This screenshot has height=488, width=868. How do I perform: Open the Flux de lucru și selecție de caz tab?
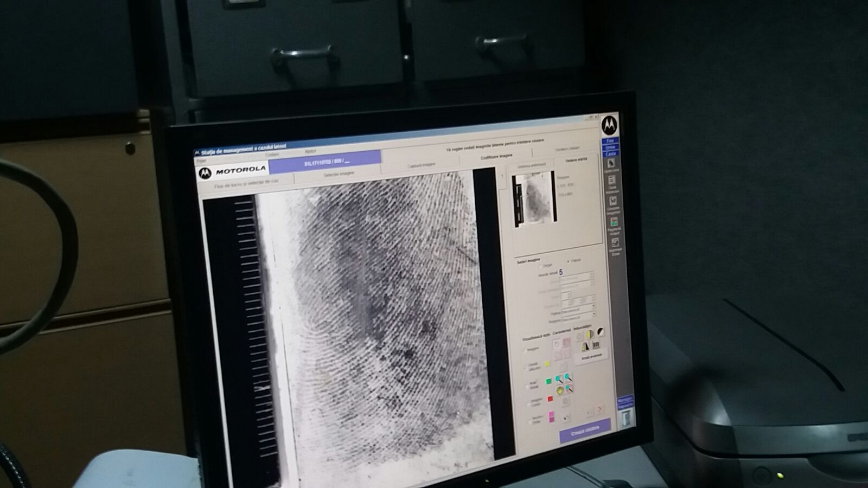(x=246, y=182)
